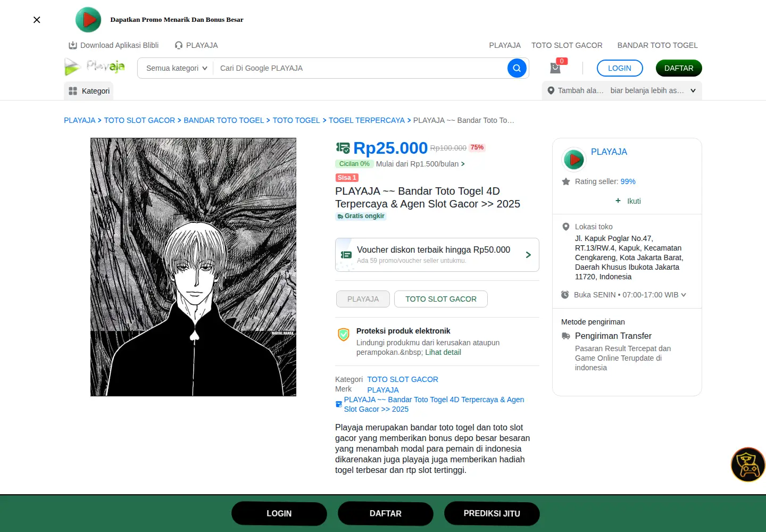Open PLAYAJA top right navigation link

point(505,45)
